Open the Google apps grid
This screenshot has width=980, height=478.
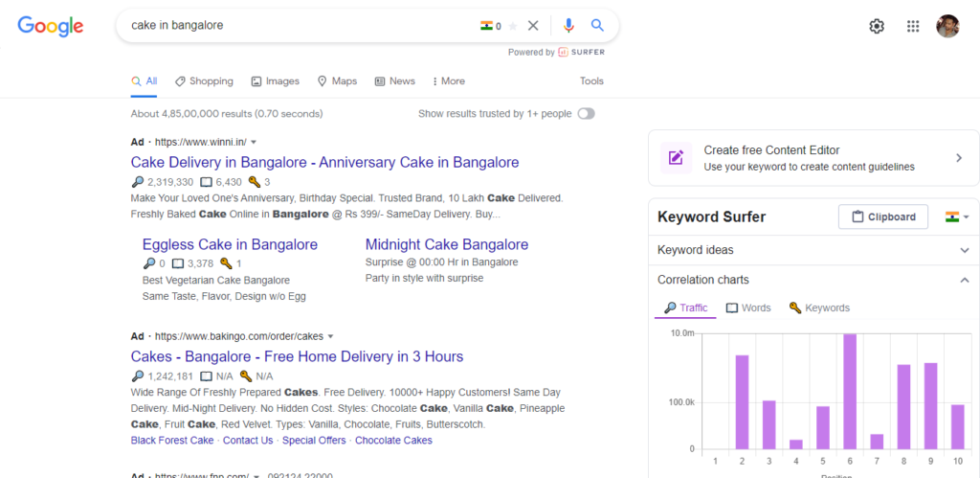click(x=912, y=26)
